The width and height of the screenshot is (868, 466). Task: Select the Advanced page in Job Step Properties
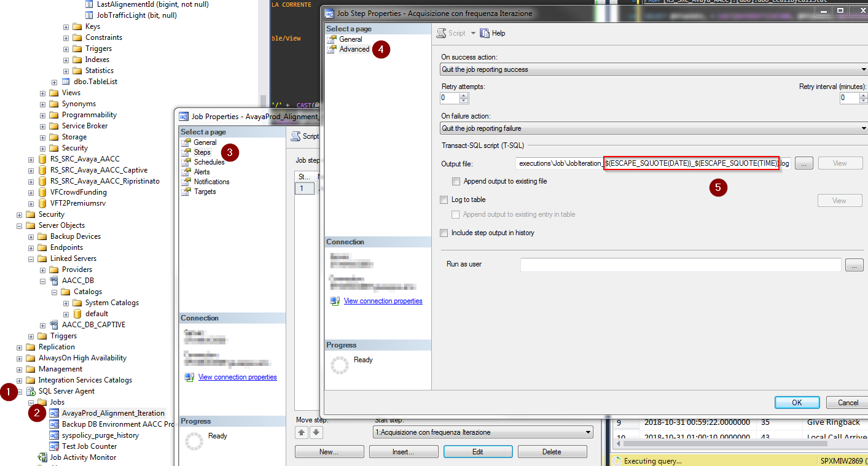point(354,49)
